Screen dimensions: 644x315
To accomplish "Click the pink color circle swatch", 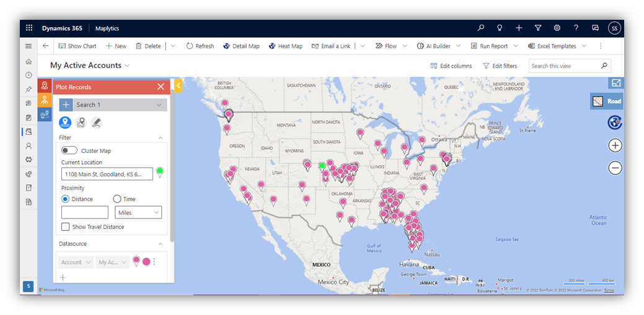I will click(146, 262).
